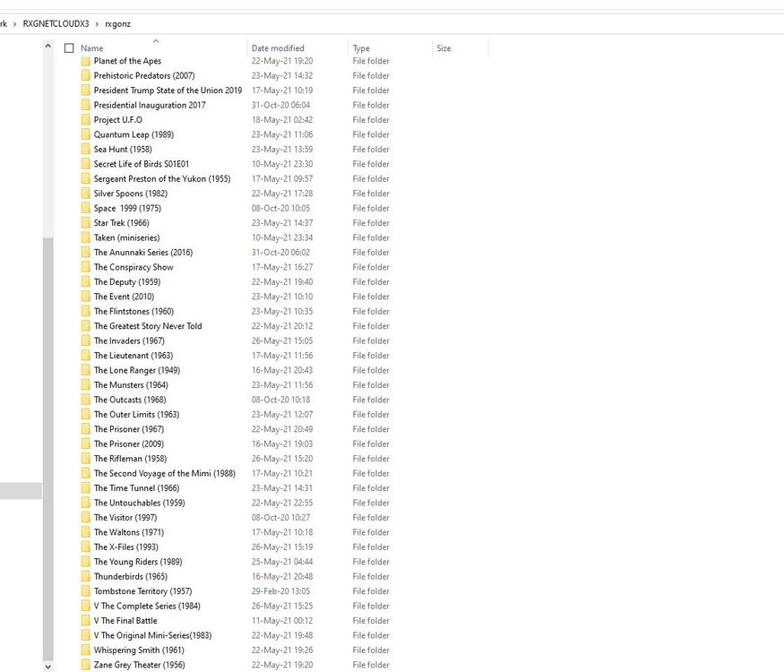
Task: Click the navigation pane scrollbar thumb
Action: (x=48, y=449)
